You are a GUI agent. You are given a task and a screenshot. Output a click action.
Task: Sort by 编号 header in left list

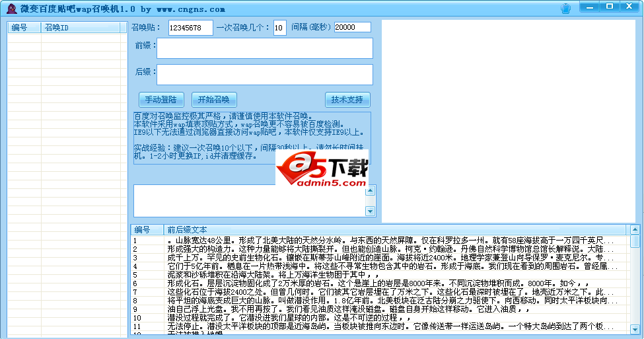(24, 28)
